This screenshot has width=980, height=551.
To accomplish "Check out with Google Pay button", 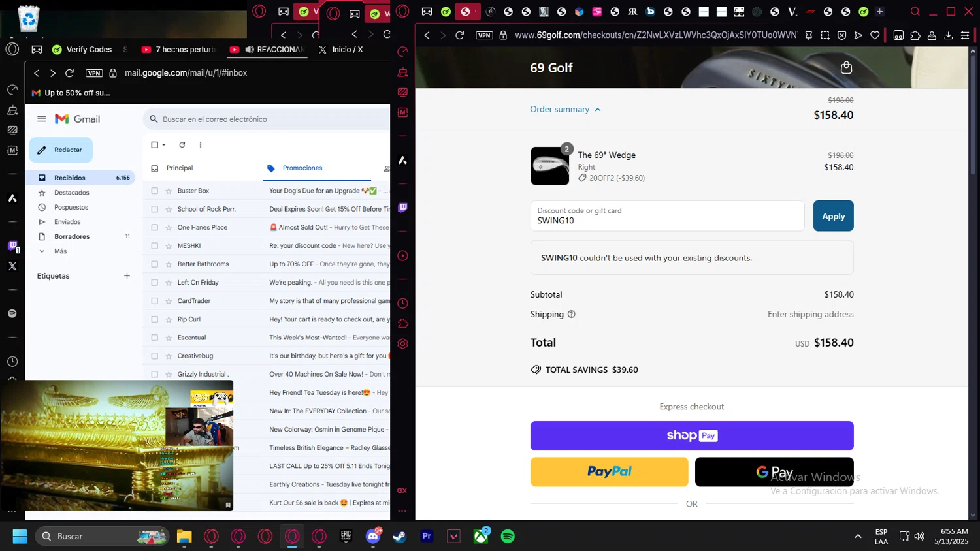I will point(774,471).
